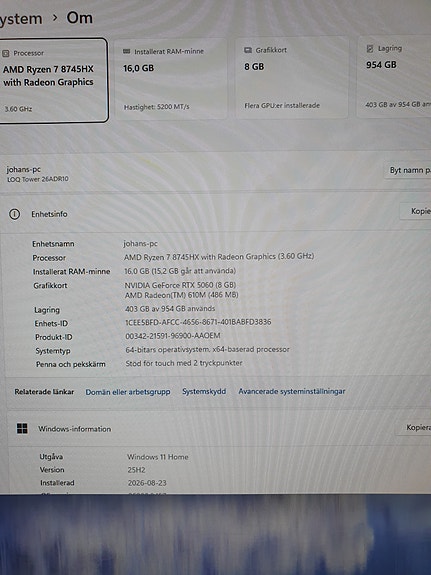Collapse the Enhetsinfo section header

215,213
